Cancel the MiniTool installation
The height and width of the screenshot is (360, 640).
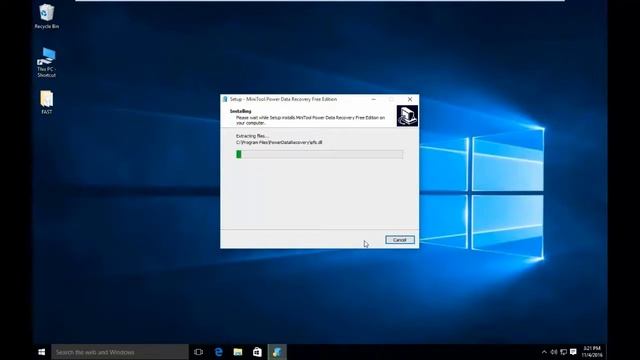[x=400, y=240]
